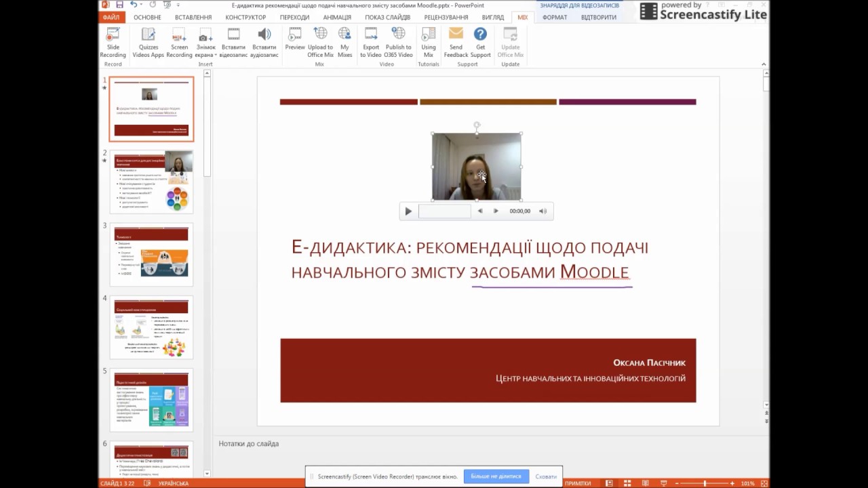Switch to Normal view in status bar
The height and width of the screenshot is (488, 868).
pos(610,483)
